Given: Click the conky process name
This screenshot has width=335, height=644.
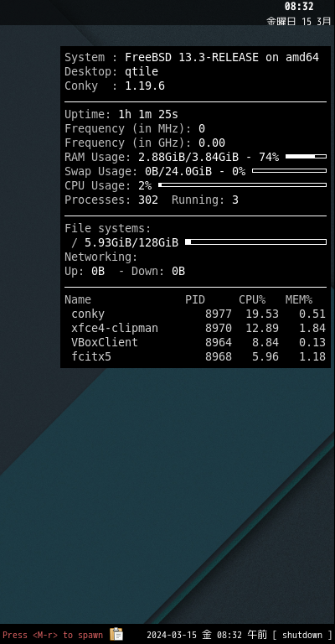Looking at the screenshot, I should tap(88, 314).
